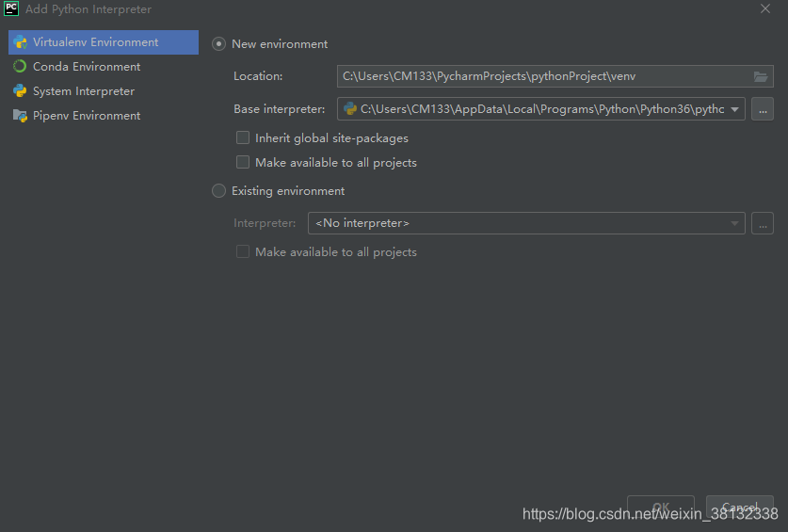Screen dimensions: 788x532
Task: Click python icon in Base interpreter field
Action: pyautogui.click(x=350, y=109)
